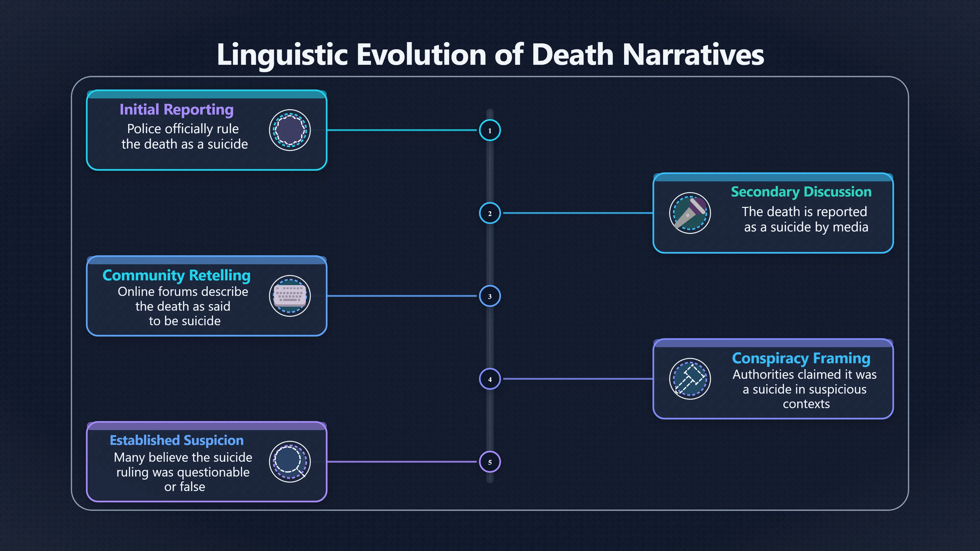This screenshot has width=980, height=551.
Task: Select timeline marker number 5
Action: 490,462
